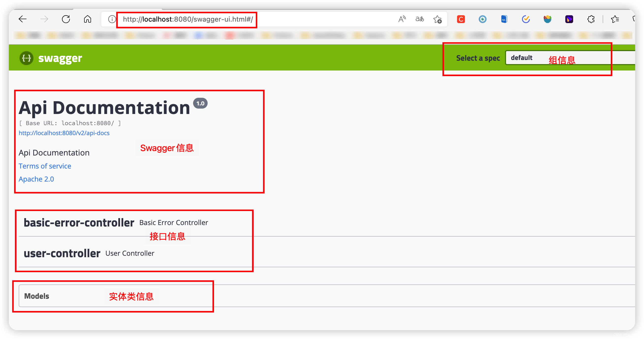
Task: Click the Basic Error Controller description text
Action: tap(173, 222)
